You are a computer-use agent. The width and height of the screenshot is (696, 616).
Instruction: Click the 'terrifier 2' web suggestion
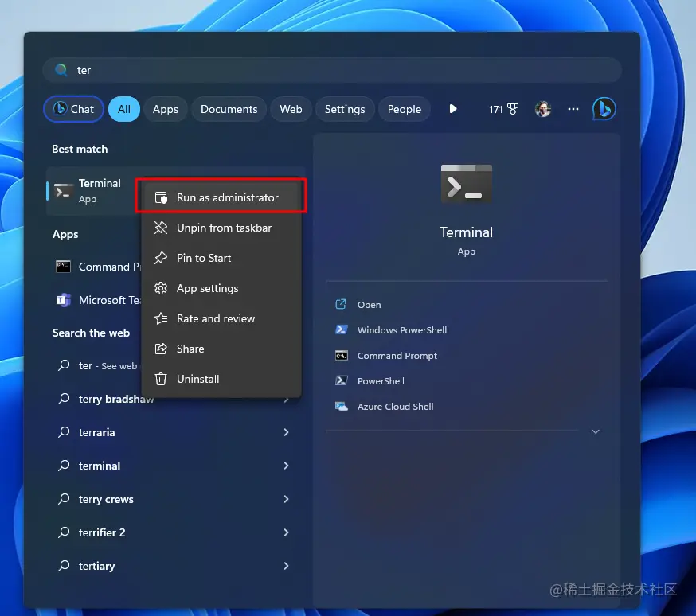click(175, 532)
